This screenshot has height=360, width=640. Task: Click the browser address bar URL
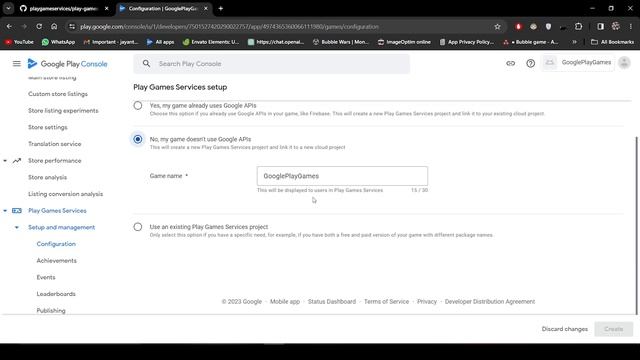pos(229,27)
